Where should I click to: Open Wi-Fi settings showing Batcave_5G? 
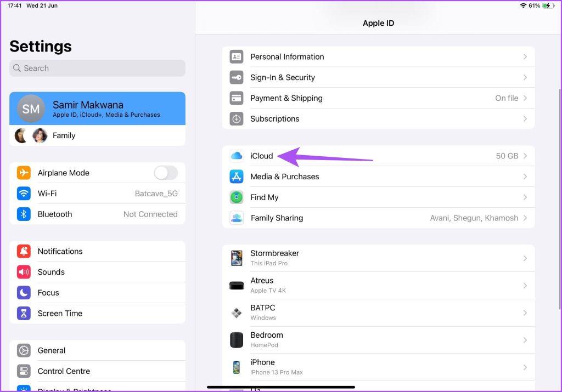click(97, 194)
